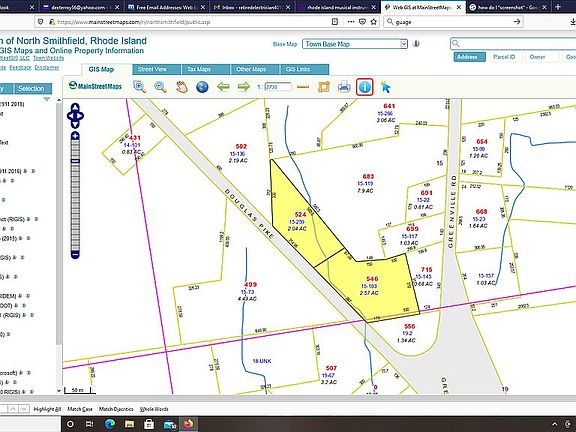Toggle the Address search option
The image size is (576, 432).
coord(469,57)
